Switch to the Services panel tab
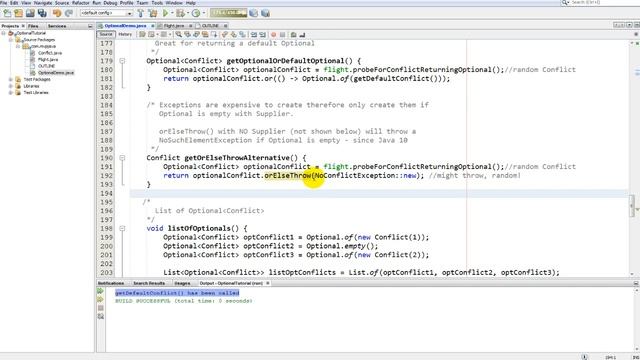 pos(57,26)
